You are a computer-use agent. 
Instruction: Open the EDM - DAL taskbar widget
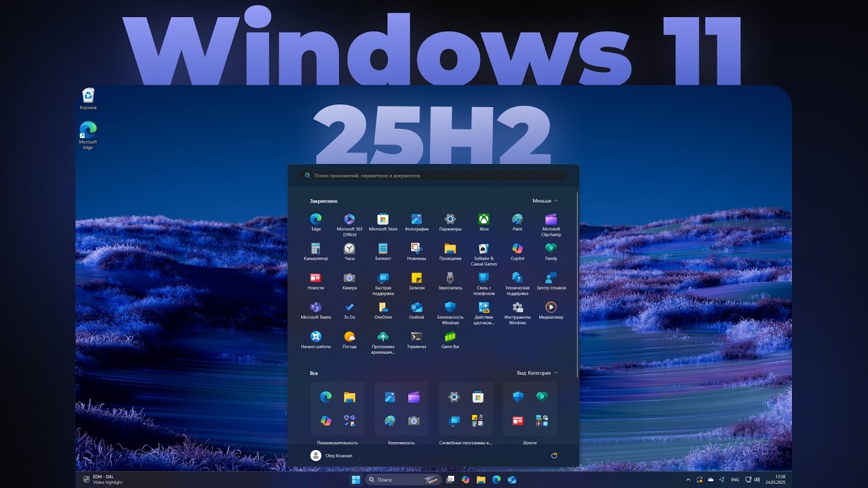click(103, 480)
